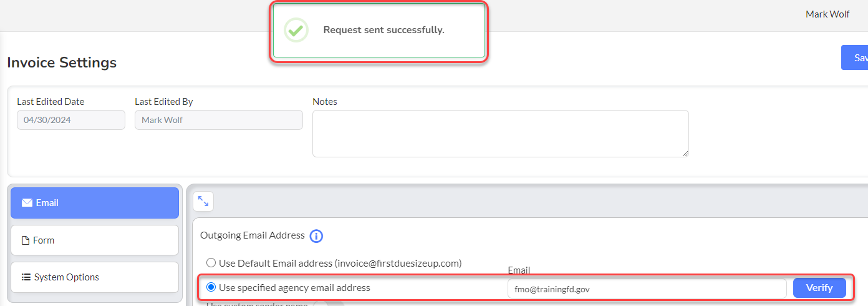Viewport: 868px width, 306px height.
Task: Click the Last Edited By field
Action: click(219, 120)
